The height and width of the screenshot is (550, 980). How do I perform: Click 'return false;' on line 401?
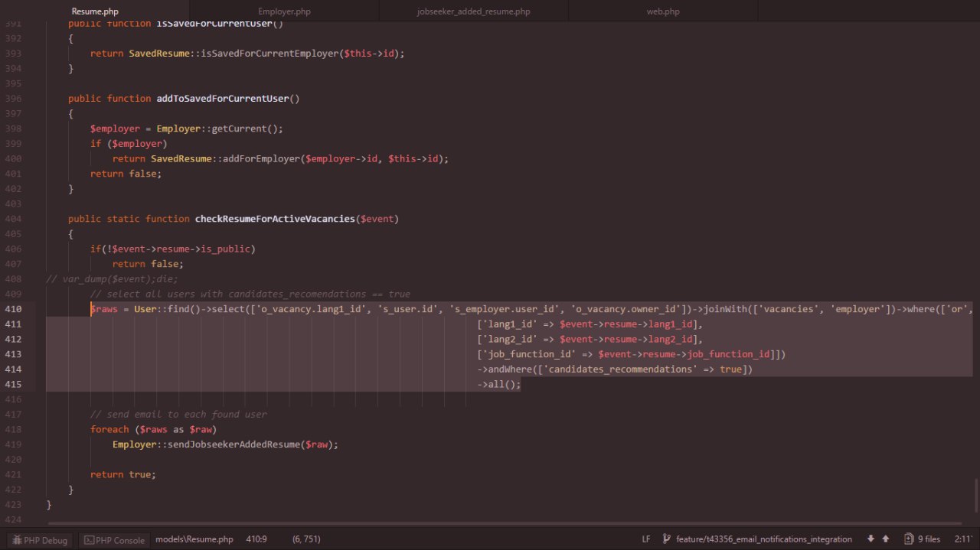click(x=126, y=174)
